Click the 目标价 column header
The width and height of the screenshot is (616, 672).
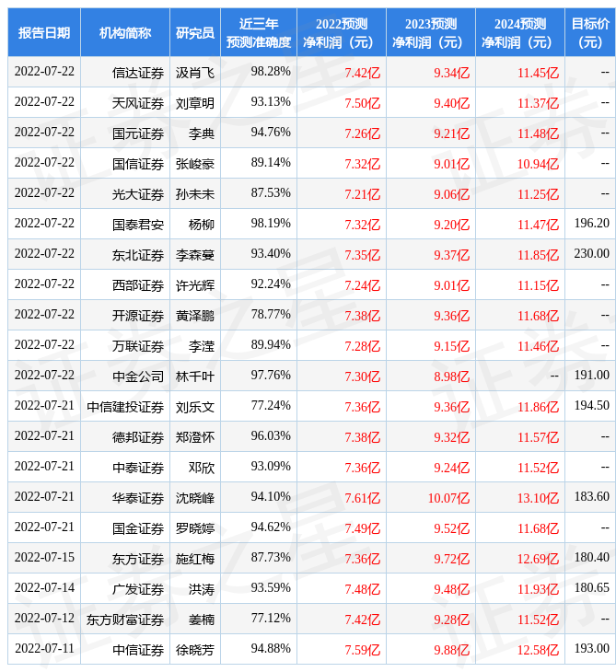[x=590, y=33]
